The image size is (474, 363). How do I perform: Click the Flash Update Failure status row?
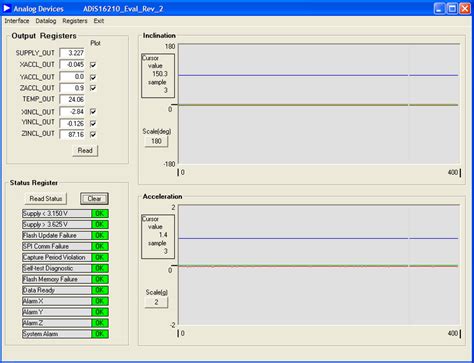point(65,235)
